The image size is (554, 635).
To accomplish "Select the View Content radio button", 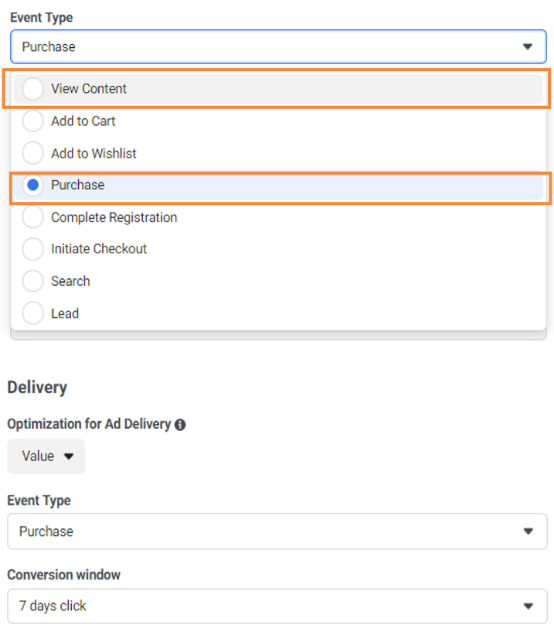I will pyautogui.click(x=33, y=89).
